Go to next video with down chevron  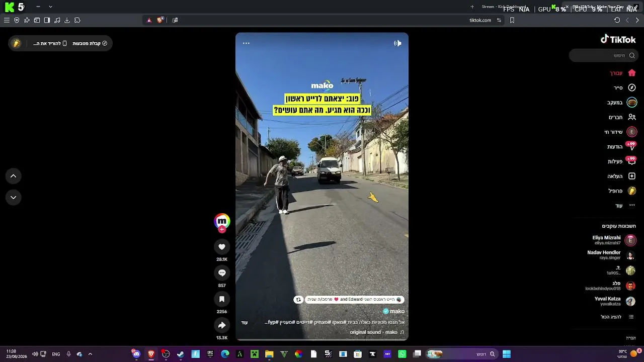tap(14, 197)
